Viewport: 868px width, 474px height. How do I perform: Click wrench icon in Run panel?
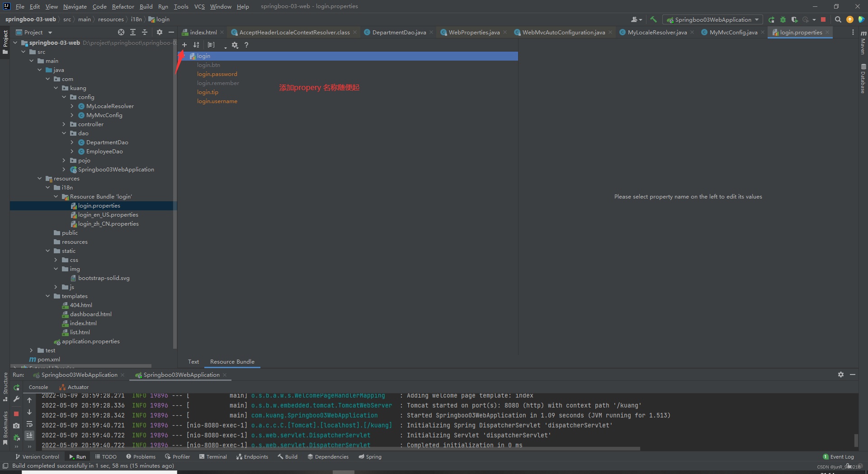pos(16,399)
